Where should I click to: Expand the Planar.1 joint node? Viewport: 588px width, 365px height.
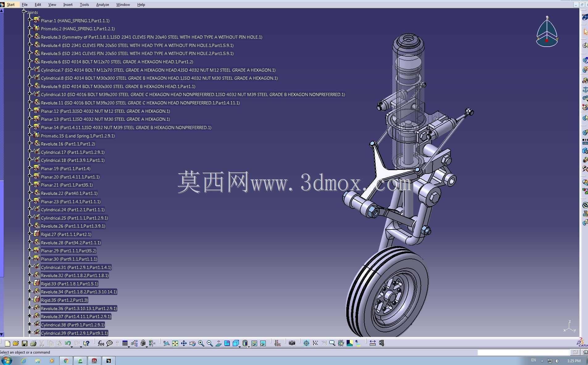(x=30, y=19)
